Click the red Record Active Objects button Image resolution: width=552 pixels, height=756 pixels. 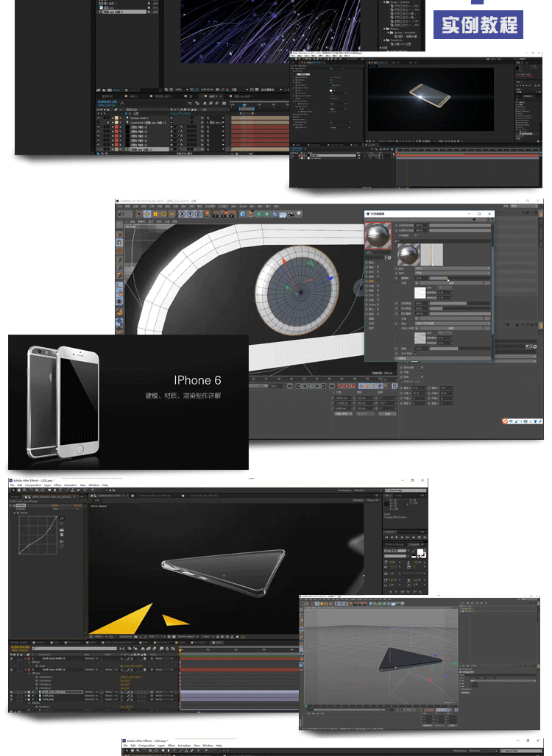point(340,385)
